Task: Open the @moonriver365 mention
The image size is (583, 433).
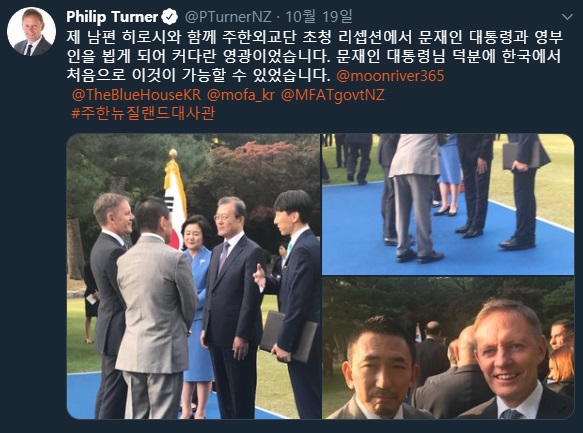Action: coord(390,76)
